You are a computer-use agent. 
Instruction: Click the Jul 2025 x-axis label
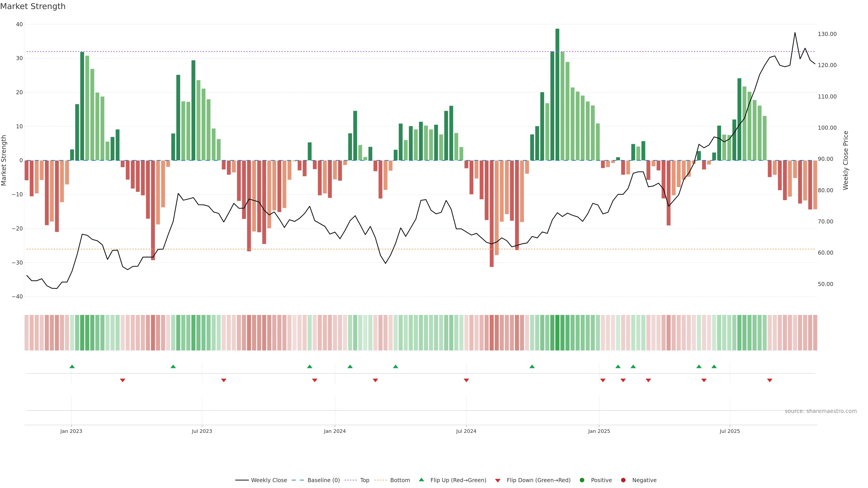[x=729, y=431]
